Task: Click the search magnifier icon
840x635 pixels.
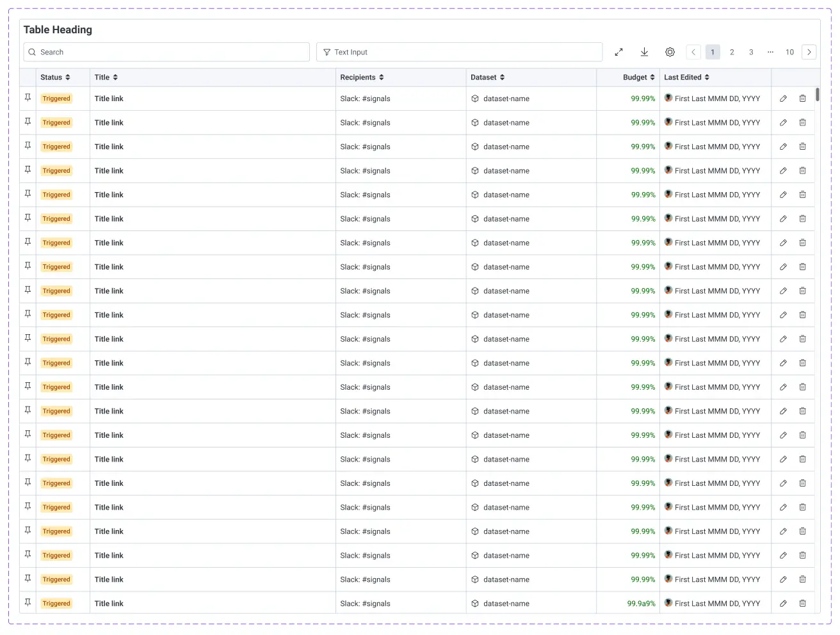Action: click(x=31, y=52)
